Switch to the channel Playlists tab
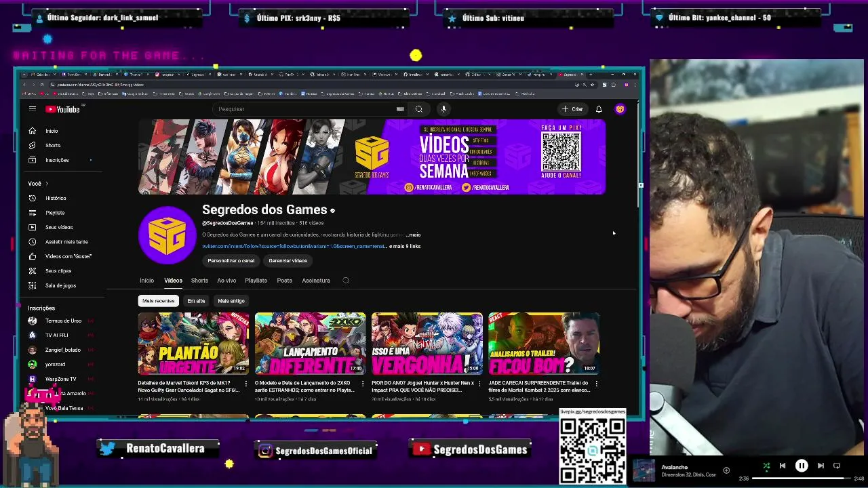Viewport: 868px width, 488px height. pyautogui.click(x=256, y=281)
